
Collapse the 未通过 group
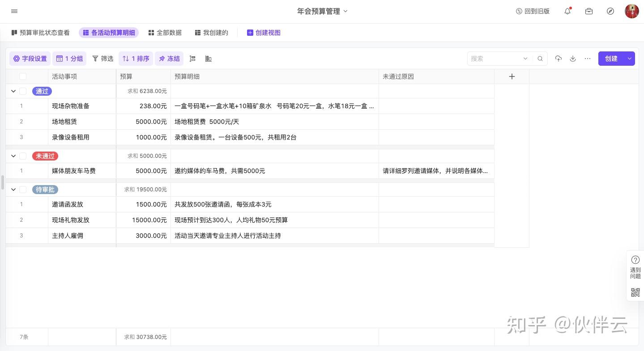pos(13,156)
